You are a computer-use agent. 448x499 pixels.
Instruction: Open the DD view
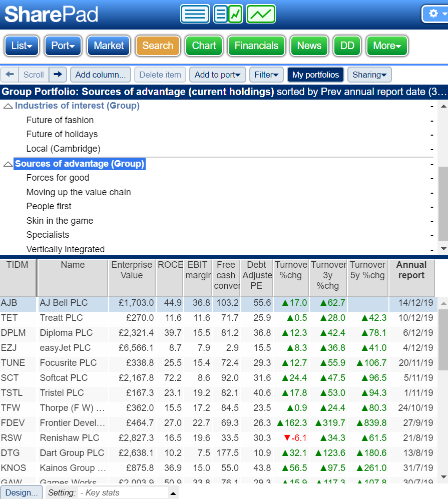pyautogui.click(x=347, y=46)
